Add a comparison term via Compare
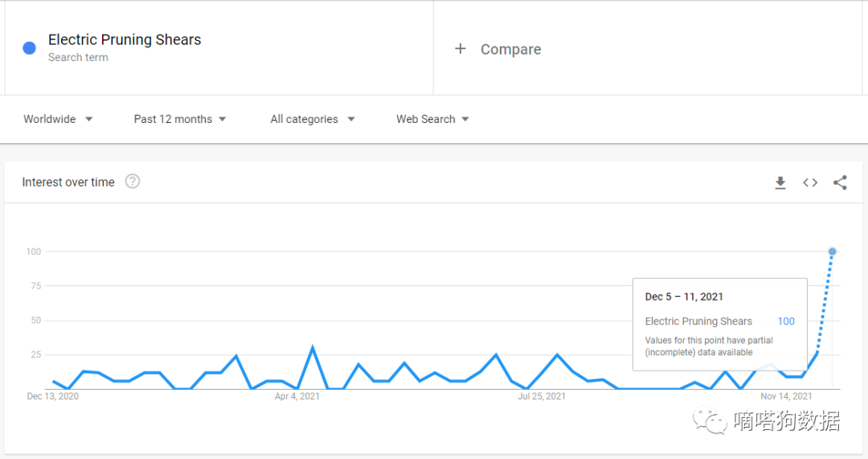 (510, 50)
